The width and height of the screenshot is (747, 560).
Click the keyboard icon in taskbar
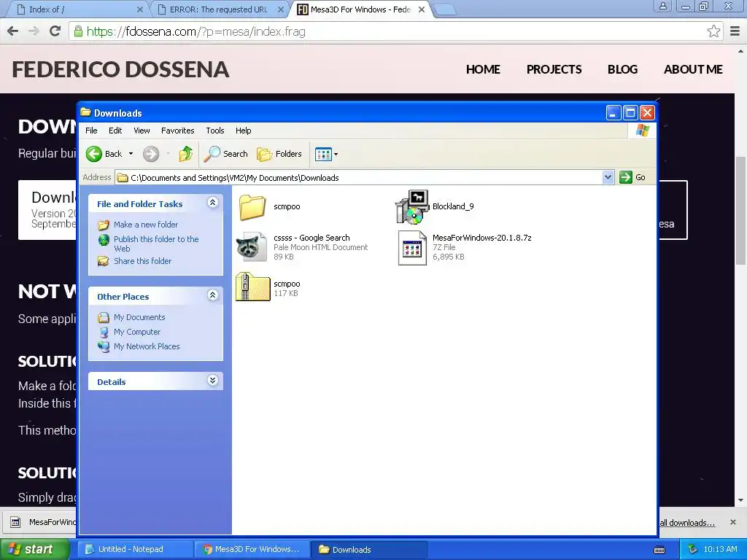(659, 550)
